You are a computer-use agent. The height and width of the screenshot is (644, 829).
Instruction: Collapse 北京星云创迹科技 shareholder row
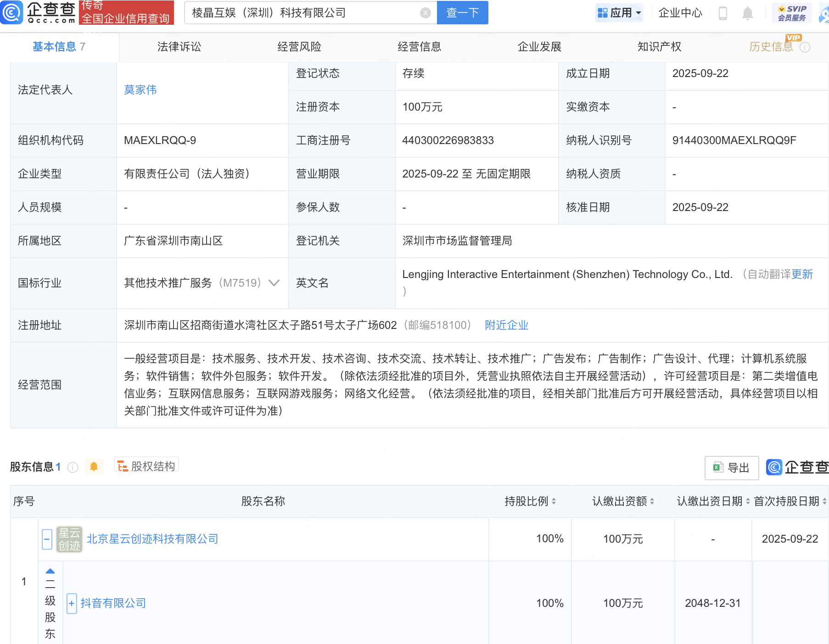pos(47,539)
